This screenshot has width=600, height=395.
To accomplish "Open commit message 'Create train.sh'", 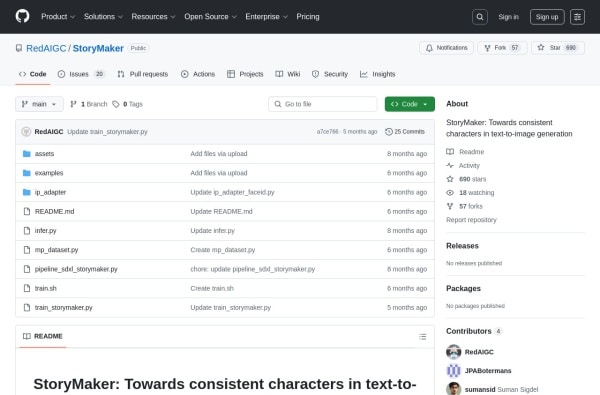I will tap(212, 289).
